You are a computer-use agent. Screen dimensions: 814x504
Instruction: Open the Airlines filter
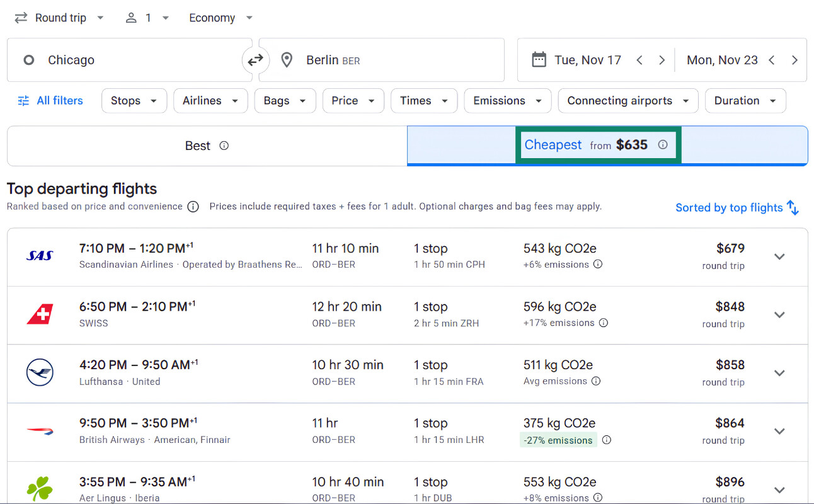click(210, 101)
